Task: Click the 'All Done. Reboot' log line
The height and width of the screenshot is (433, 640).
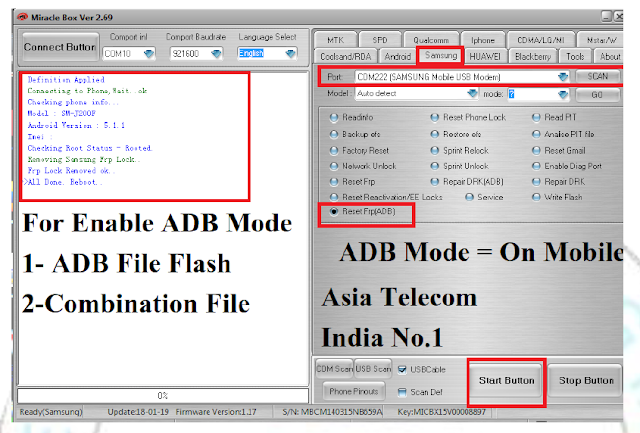Action: (x=63, y=182)
